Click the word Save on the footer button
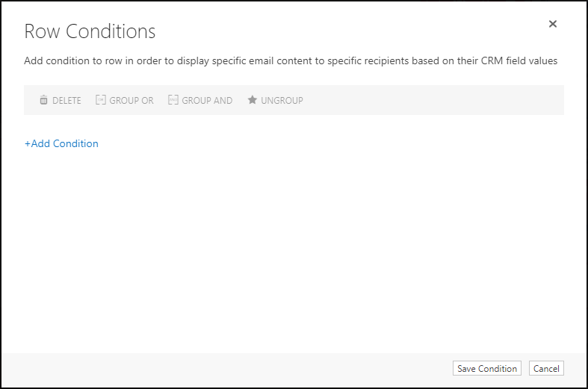The image size is (588, 389). pyautogui.click(x=466, y=369)
